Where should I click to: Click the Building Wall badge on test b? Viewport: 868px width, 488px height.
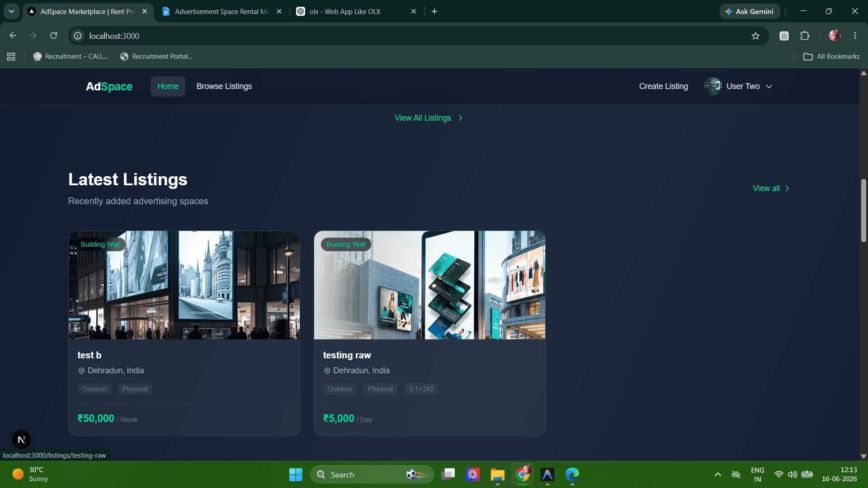click(100, 244)
